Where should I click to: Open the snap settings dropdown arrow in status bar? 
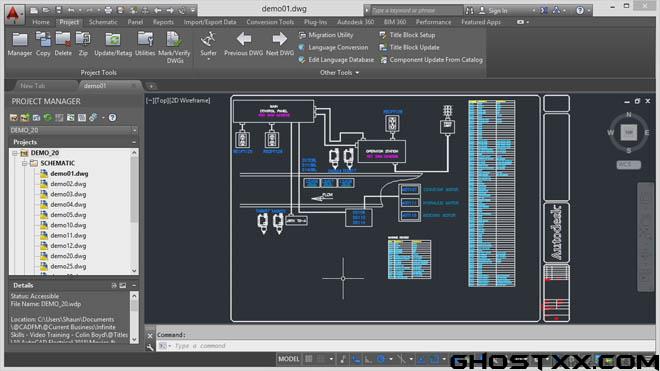point(331,359)
